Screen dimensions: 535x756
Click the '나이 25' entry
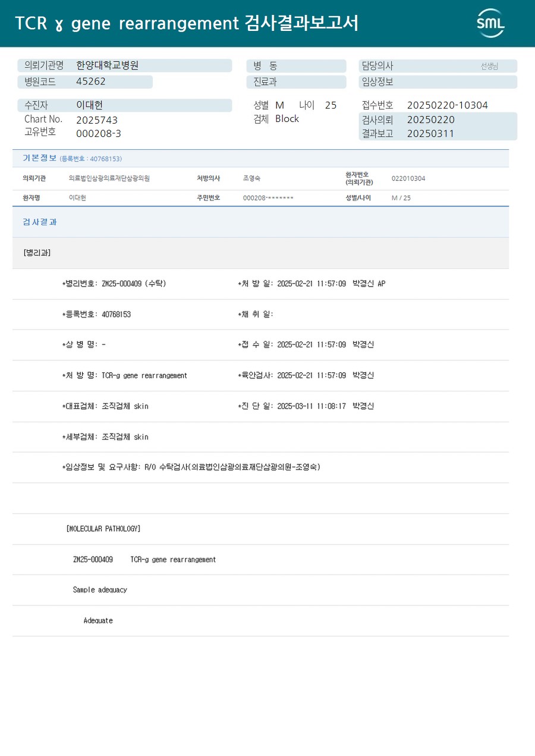tap(317, 105)
